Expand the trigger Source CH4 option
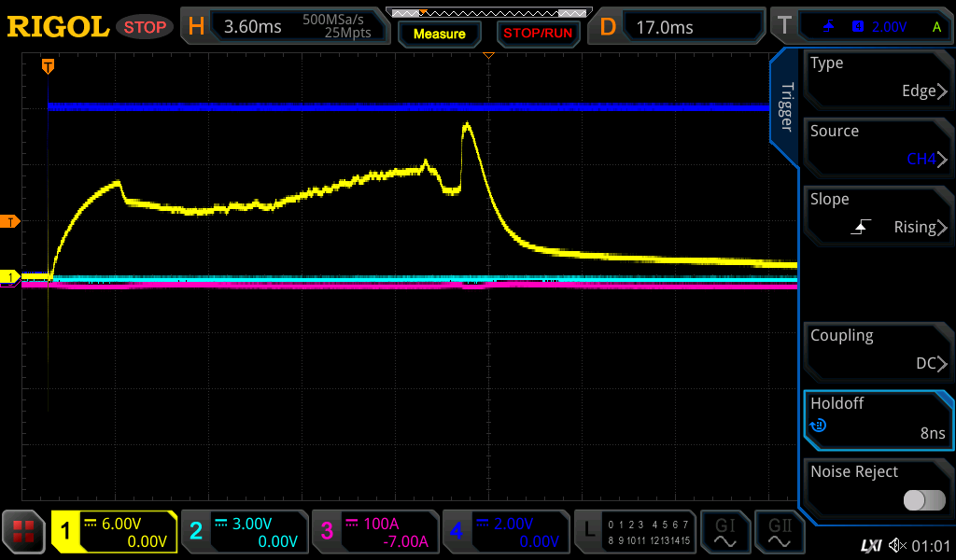Screen dimensions: 956x560 pyautogui.click(x=878, y=146)
